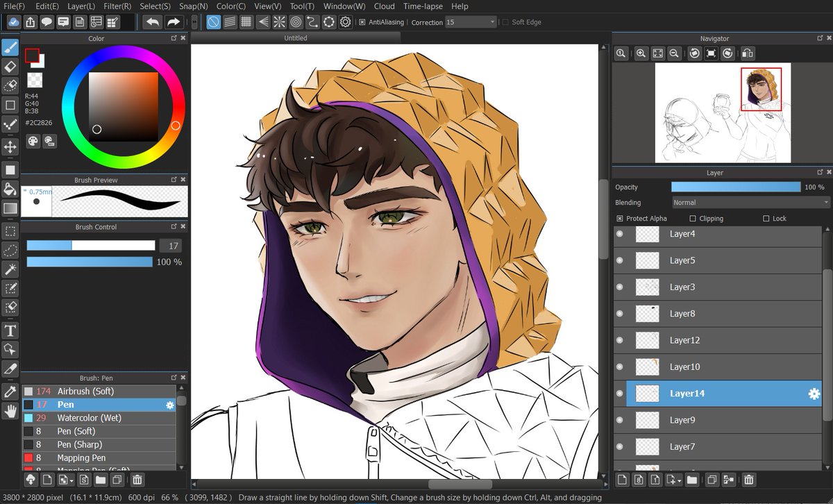Hide Layer4 visibility dot
The image size is (833, 504).
(620, 234)
